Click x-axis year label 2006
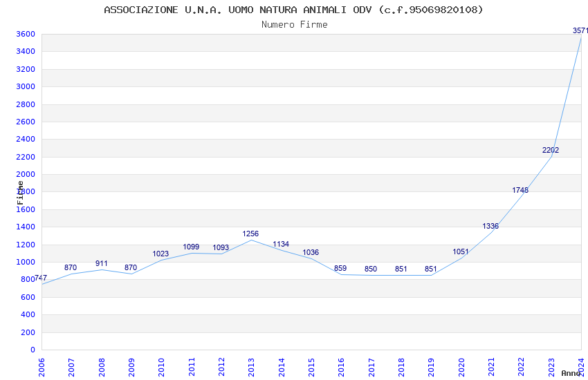 click(42, 368)
